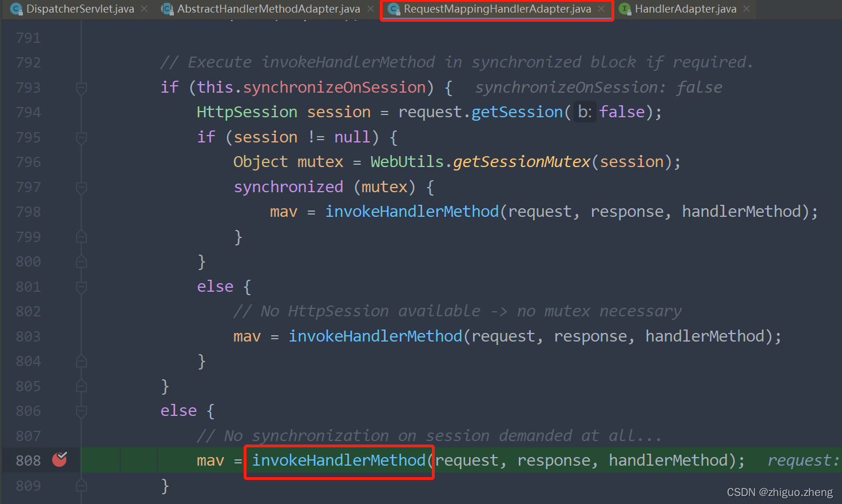Click the synchronizeOnSession field on line 793
The image size is (842, 504).
pos(334,88)
